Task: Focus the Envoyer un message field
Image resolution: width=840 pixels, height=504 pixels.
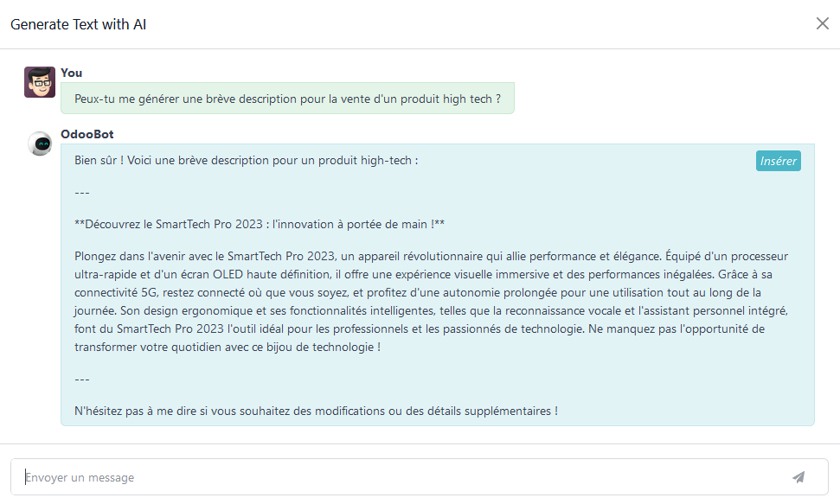Action: (x=398, y=477)
